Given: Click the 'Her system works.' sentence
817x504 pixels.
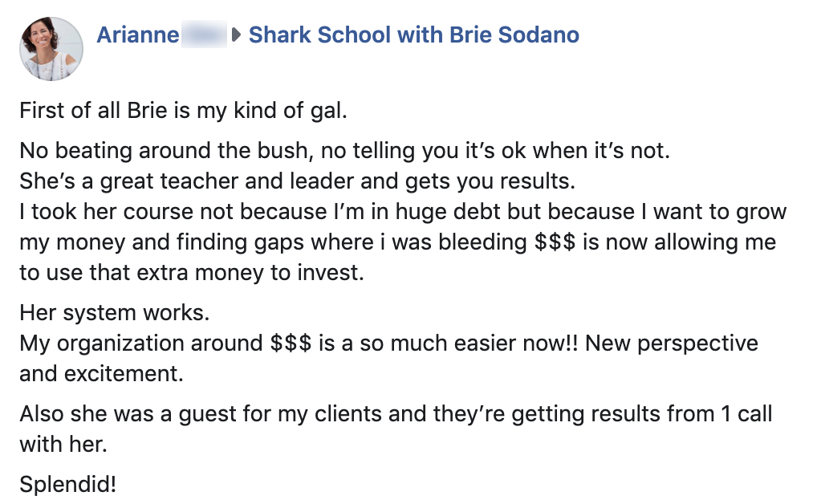Looking at the screenshot, I should point(115,313).
